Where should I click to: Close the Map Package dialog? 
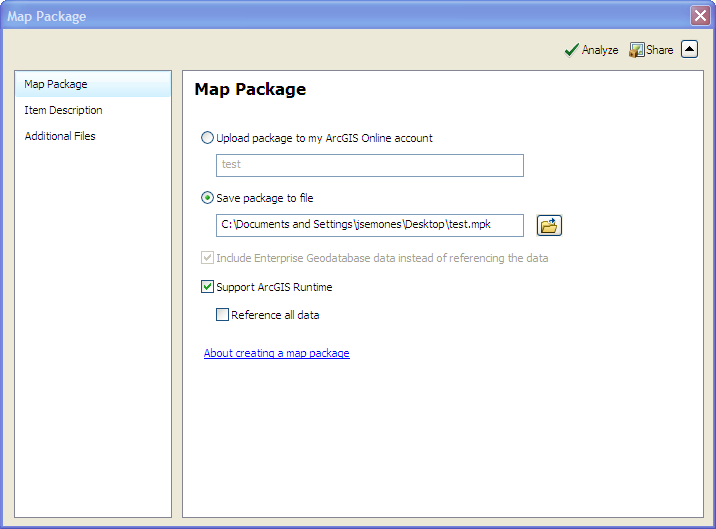click(x=700, y=16)
